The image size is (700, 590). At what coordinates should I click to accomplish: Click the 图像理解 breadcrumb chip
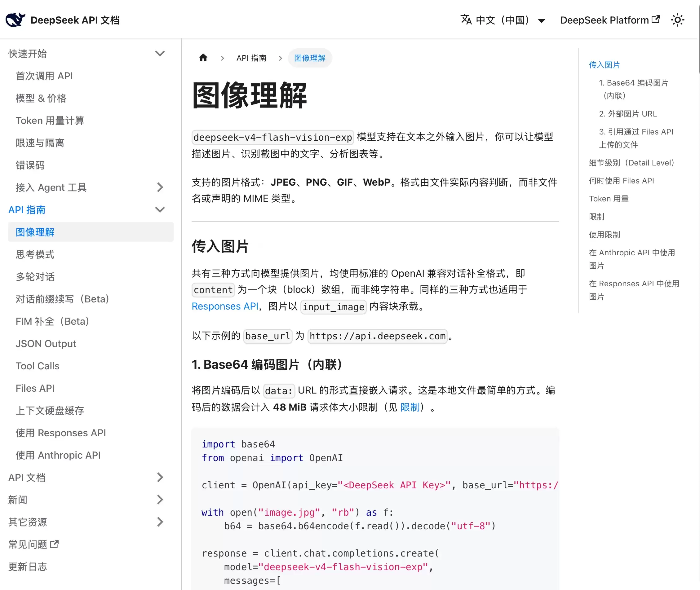(x=310, y=58)
